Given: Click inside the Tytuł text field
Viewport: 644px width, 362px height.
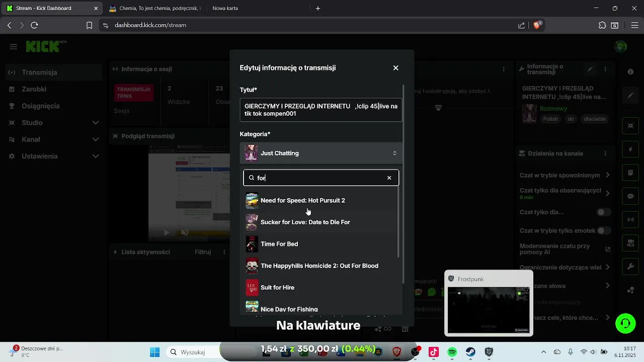Looking at the screenshot, I should [x=321, y=110].
